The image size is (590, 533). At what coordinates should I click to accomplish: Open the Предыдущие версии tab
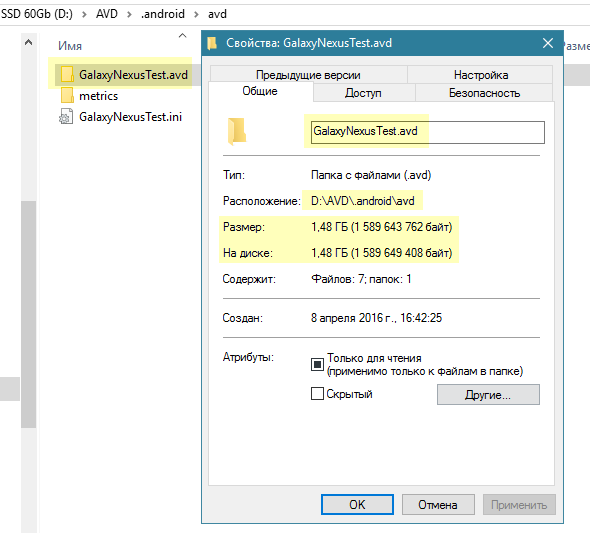[308, 74]
